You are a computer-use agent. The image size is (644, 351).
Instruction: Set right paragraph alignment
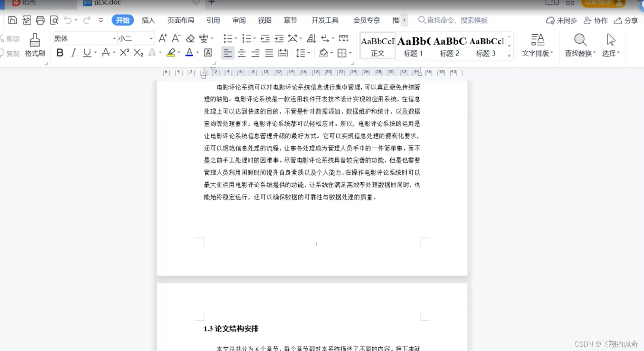point(255,53)
